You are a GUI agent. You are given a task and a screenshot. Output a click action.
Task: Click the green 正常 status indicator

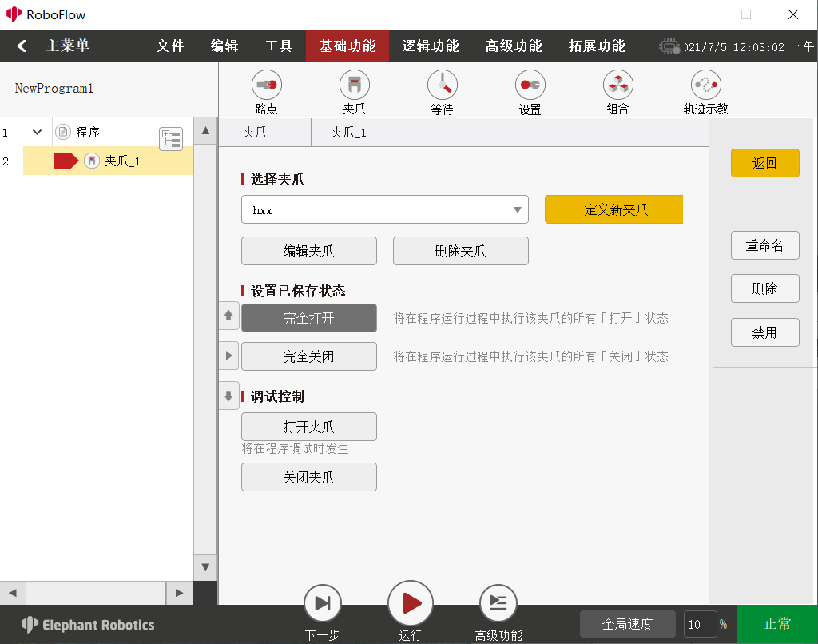click(x=777, y=624)
